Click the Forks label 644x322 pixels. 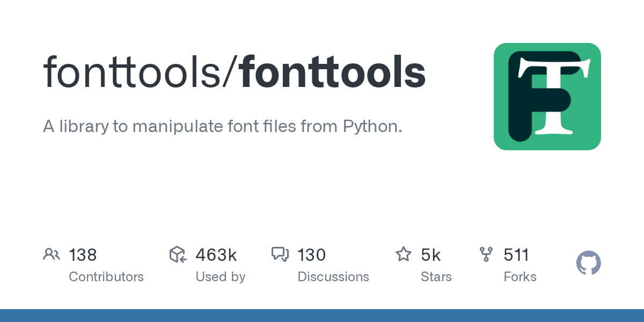[520, 277]
